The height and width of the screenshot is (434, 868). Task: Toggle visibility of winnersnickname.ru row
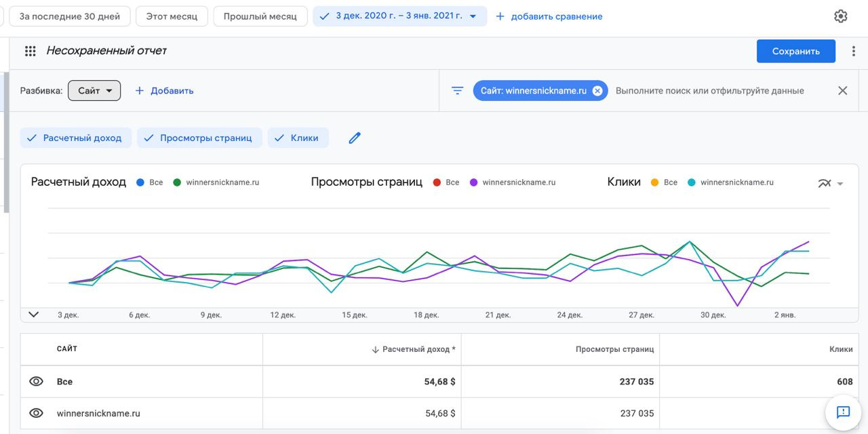pos(36,413)
